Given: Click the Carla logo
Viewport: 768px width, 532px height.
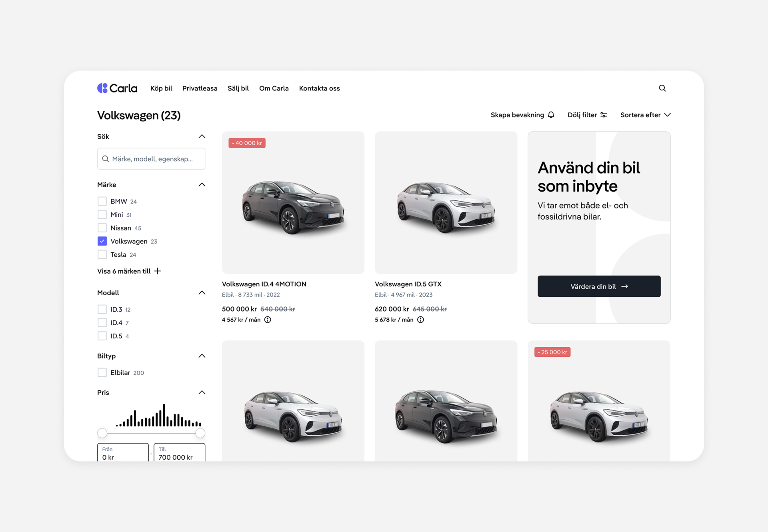Looking at the screenshot, I should pos(117,88).
